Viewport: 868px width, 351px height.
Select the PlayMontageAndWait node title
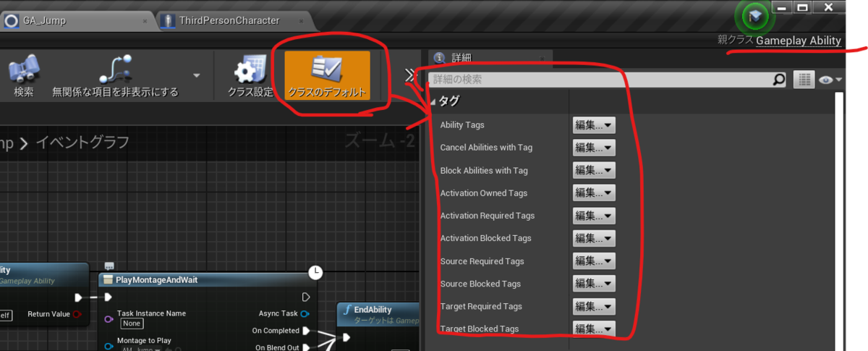point(156,280)
